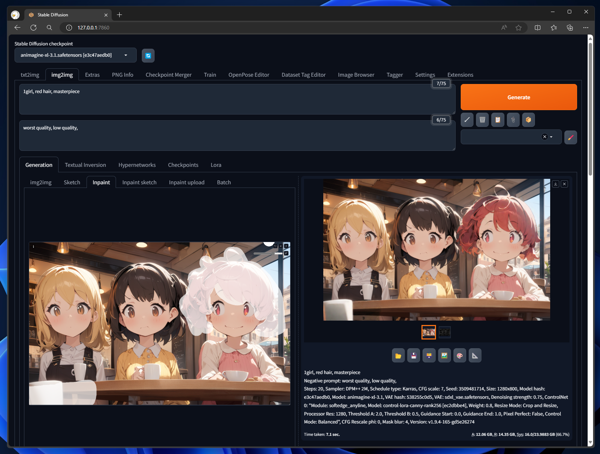Click the zip-save icon next to the floppy
This screenshot has width=600, height=454.
tap(429, 356)
